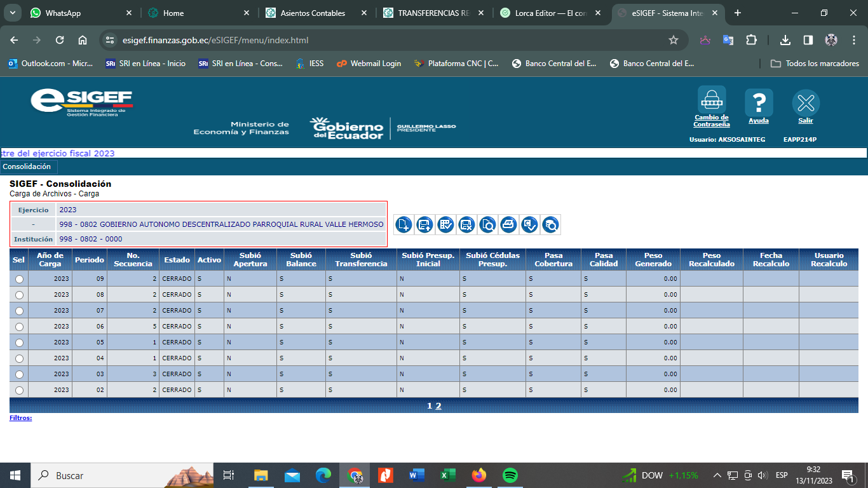
Task: Click the C checkmark icon
Action: 529,224
